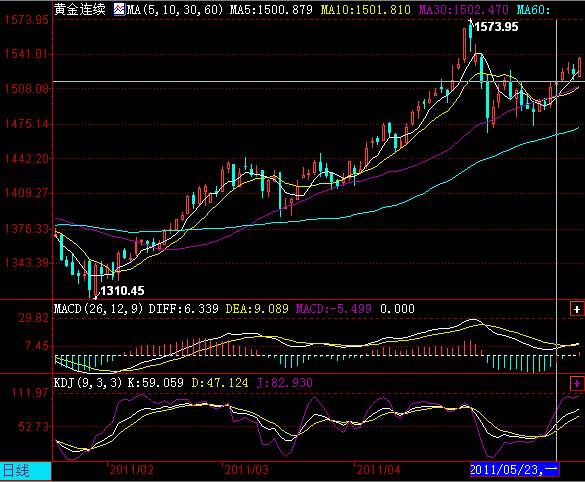
Task: Click the 黄金连续 instrument title
Action: [x=80, y=9]
